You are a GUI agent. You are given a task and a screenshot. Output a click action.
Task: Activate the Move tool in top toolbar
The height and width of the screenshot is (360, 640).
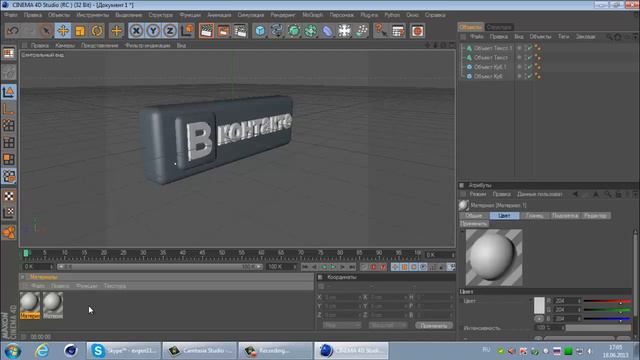coord(63,31)
